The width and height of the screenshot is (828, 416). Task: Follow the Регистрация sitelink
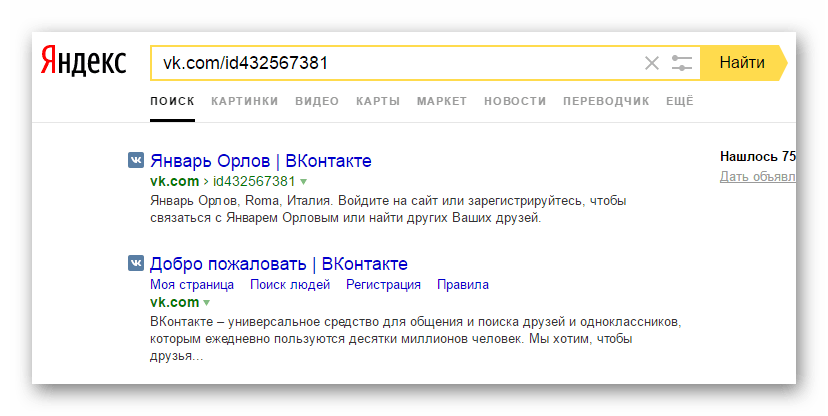pyautogui.click(x=383, y=284)
